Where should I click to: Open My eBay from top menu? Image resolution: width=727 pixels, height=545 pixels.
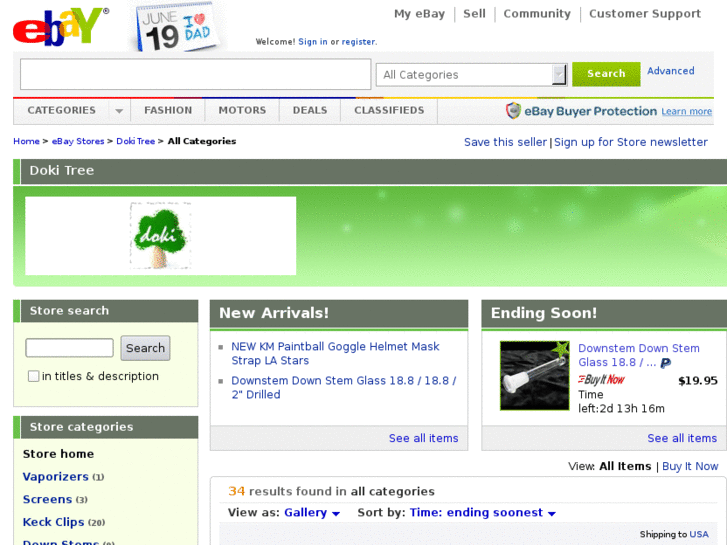[420, 14]
